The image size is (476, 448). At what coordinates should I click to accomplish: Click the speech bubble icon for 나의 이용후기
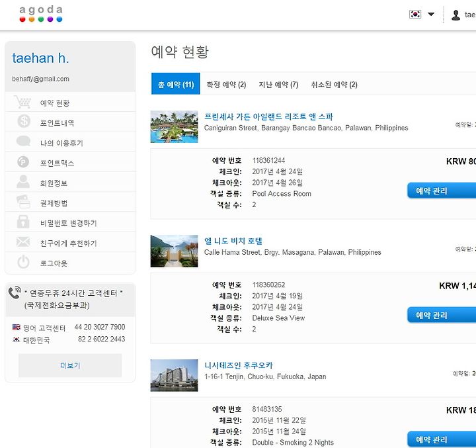pyautogui.click(x=23, y=142)
